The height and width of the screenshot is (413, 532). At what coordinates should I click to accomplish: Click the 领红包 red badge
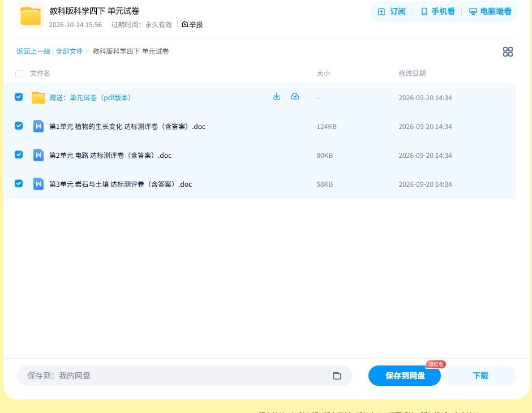tap(436, 364)
